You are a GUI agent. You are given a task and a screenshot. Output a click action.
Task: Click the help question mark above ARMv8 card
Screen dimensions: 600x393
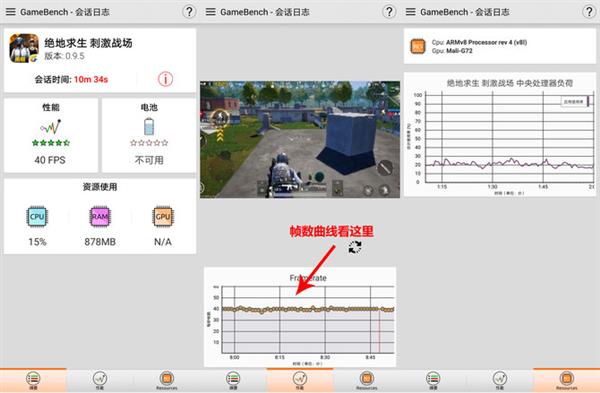[x=589, y=12]
